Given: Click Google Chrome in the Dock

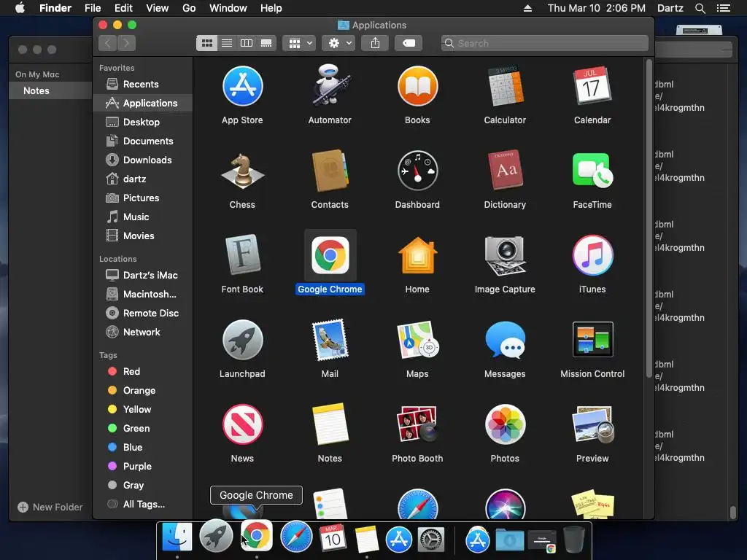Looking at the screenshot, I should pos(256,536).
